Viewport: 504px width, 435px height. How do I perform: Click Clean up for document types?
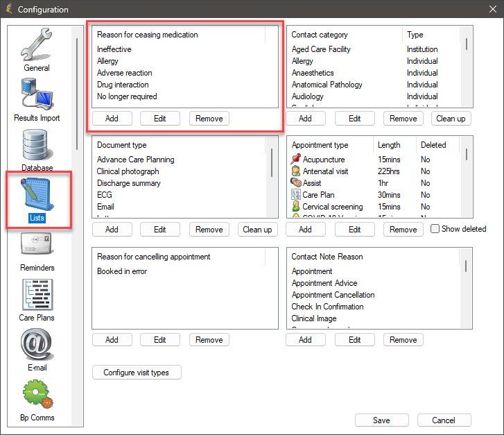pos(257,230)
